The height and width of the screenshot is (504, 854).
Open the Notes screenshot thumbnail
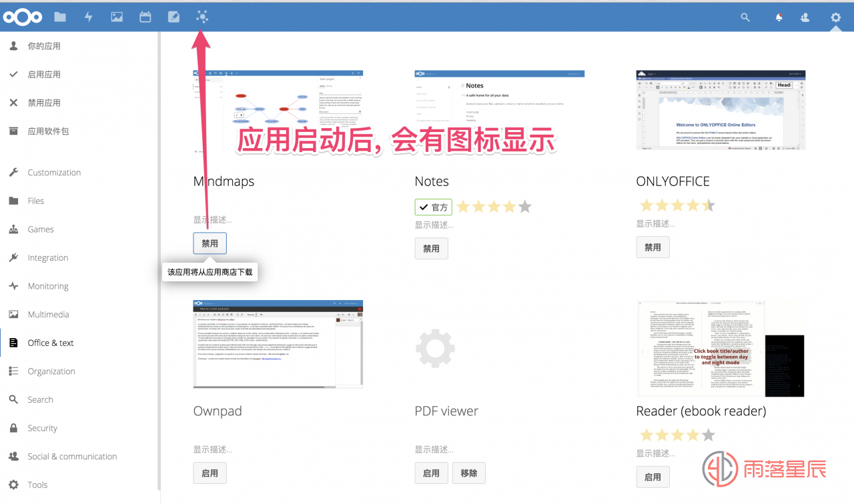point(500,113)
